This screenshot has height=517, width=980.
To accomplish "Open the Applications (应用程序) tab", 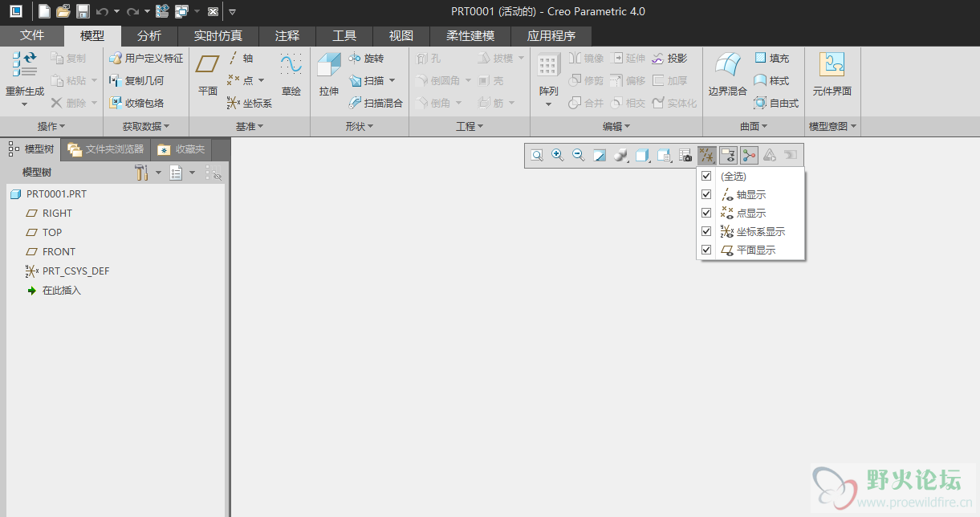I will 551,35.
